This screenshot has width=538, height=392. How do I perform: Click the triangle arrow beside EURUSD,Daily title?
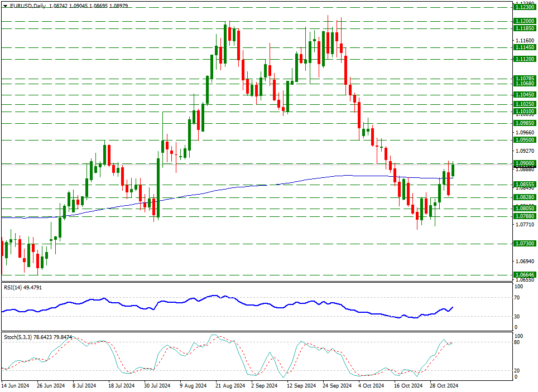coord(5,6)
